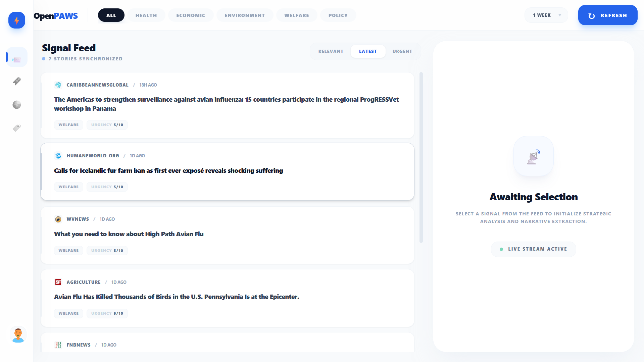Click the tag icon in the sidebar
This screenshot has width=644, height=362.
(x=16, y=128)
